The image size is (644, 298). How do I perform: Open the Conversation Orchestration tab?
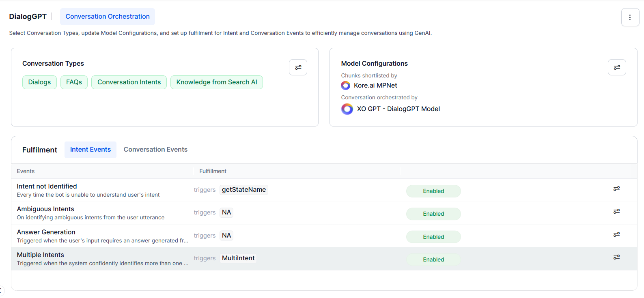tap(108, 17)
